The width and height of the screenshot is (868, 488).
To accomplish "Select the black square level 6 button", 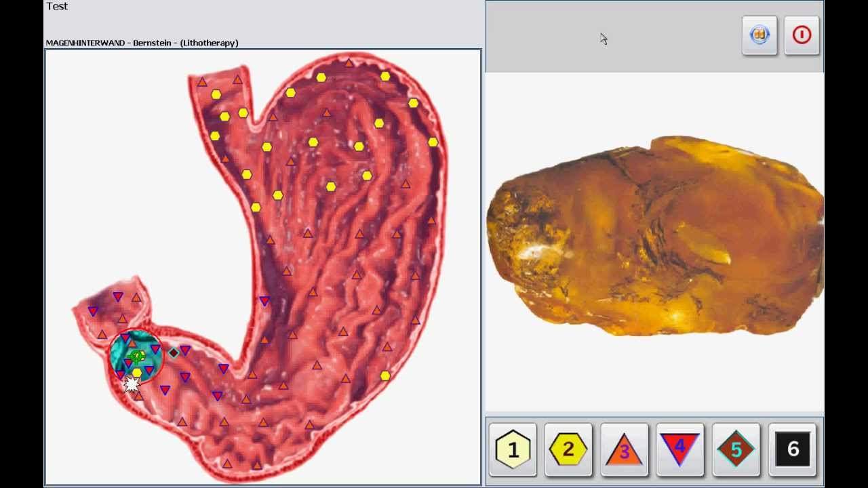I will pos(792,449).
